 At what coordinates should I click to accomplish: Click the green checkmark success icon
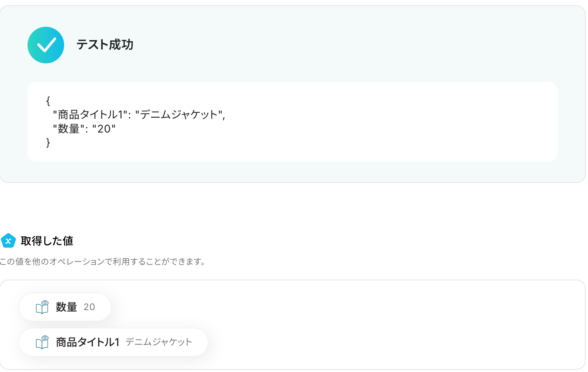pyautogui.click(x=46, y=45)
